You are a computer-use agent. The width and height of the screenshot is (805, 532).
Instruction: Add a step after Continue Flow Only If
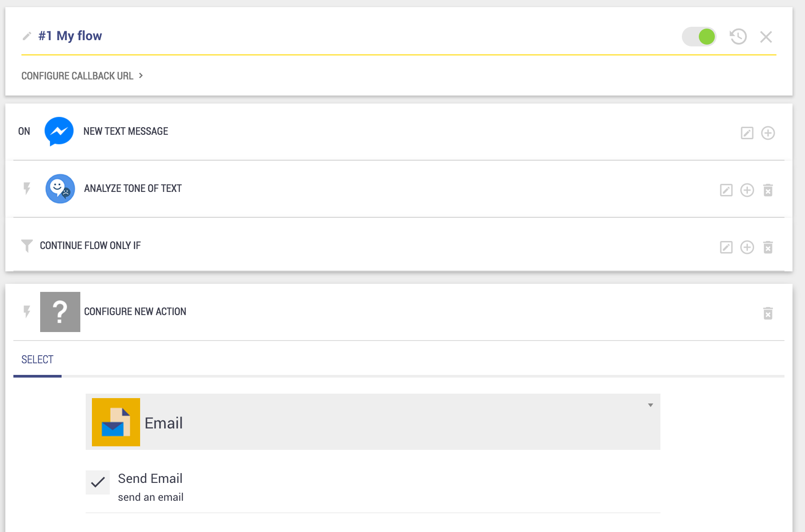coord(747,247)
